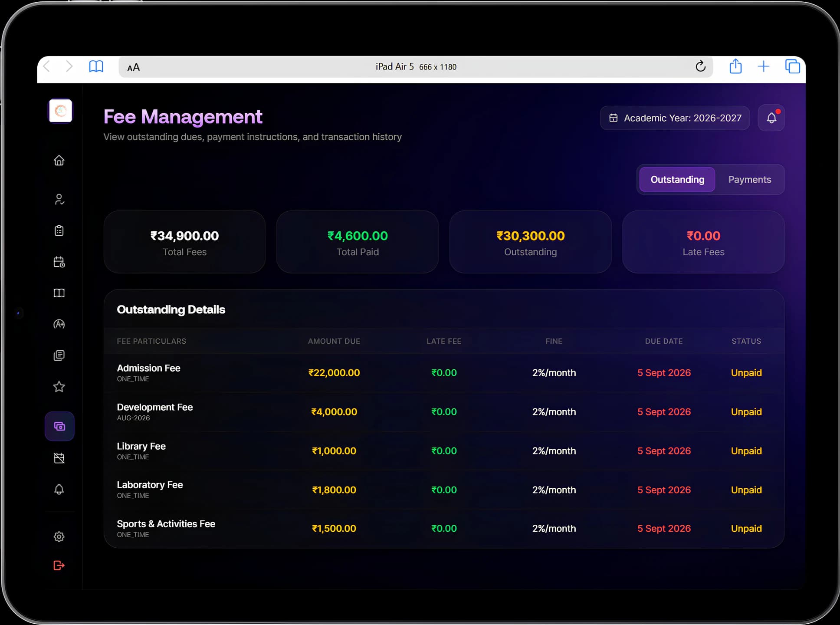Open the settings gear in sidebar
Image resolution: width=840 pixels, height=625 pixels.
click(59, 536)
